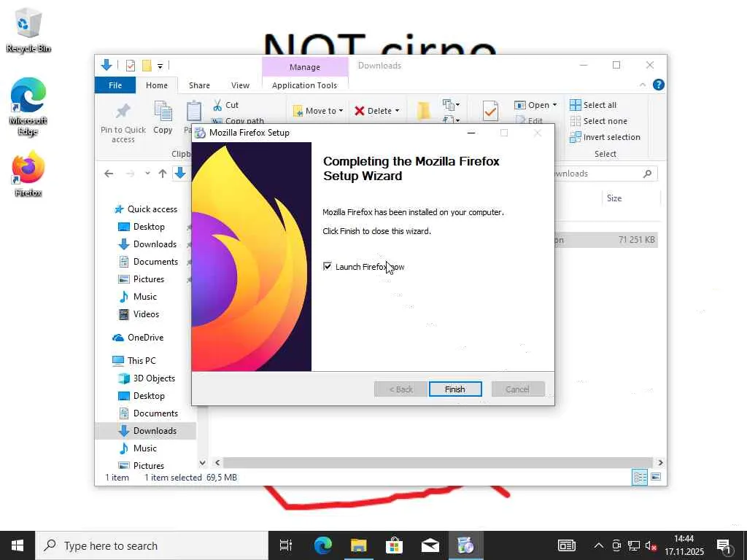Click Invert selection in ribbon

point(605,137)
